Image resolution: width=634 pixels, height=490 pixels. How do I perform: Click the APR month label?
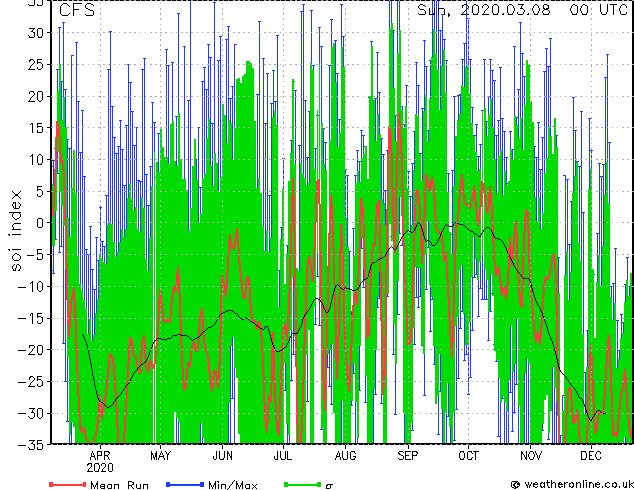coord(100,456)
